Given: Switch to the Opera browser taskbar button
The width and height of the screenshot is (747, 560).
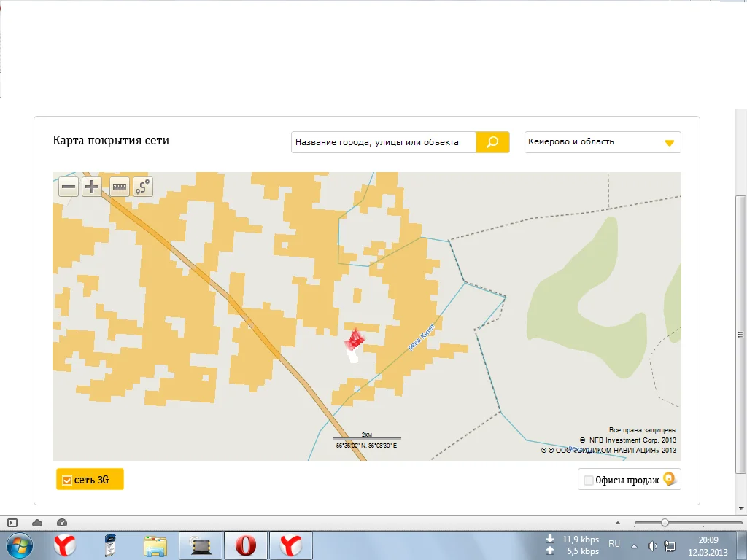Looking at the screenshot, I should [245, 545].
